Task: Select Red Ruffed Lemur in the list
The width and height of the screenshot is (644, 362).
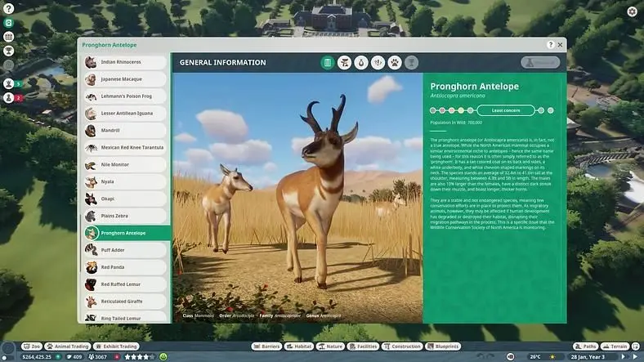Action: pyautogui.click(x=125, y=284)
